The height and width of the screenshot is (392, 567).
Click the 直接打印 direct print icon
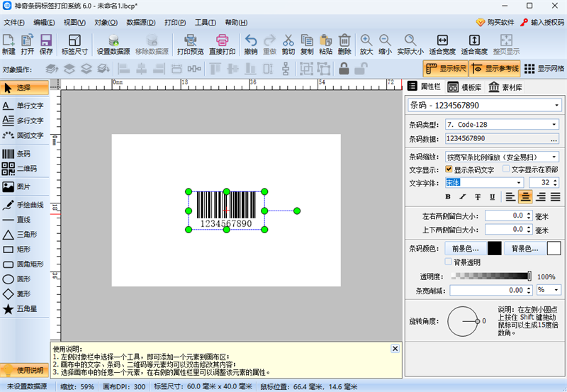pos(222,44)
